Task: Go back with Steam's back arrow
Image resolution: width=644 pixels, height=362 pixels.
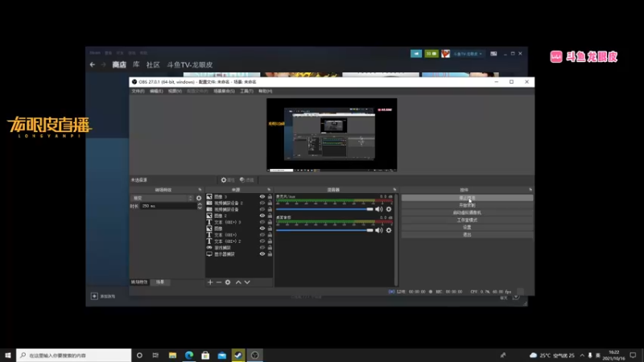Action: coord(93,64)
